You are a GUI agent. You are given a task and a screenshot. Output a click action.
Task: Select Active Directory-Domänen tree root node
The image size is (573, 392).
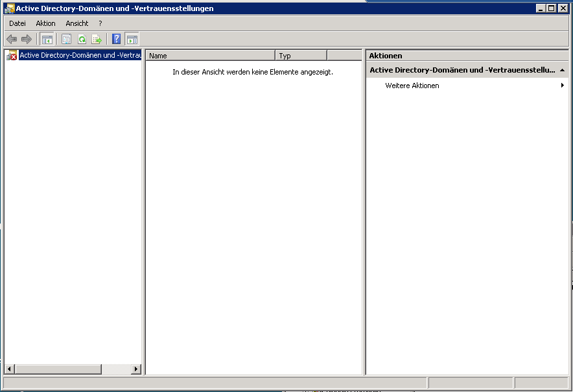(80, 55)
